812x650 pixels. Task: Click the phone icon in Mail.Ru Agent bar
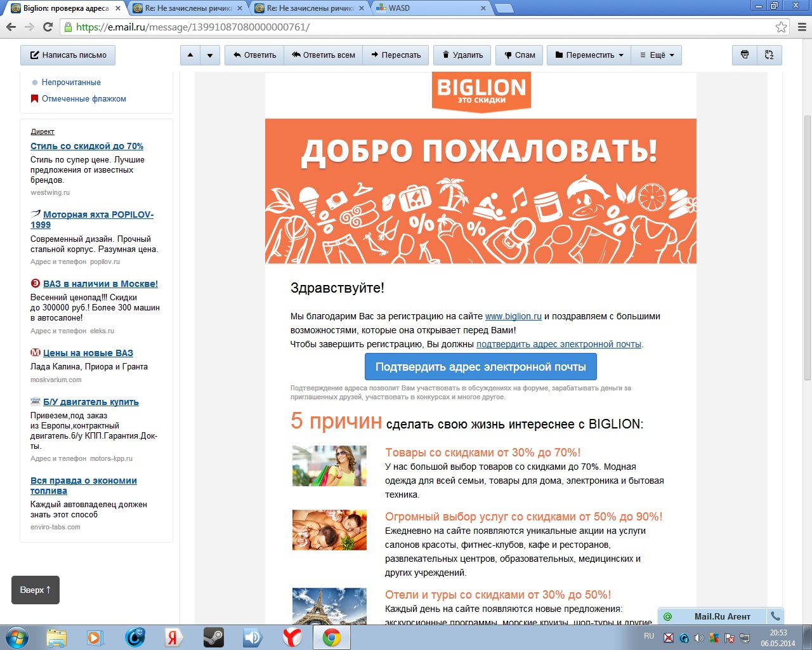(x=775, y=616)
